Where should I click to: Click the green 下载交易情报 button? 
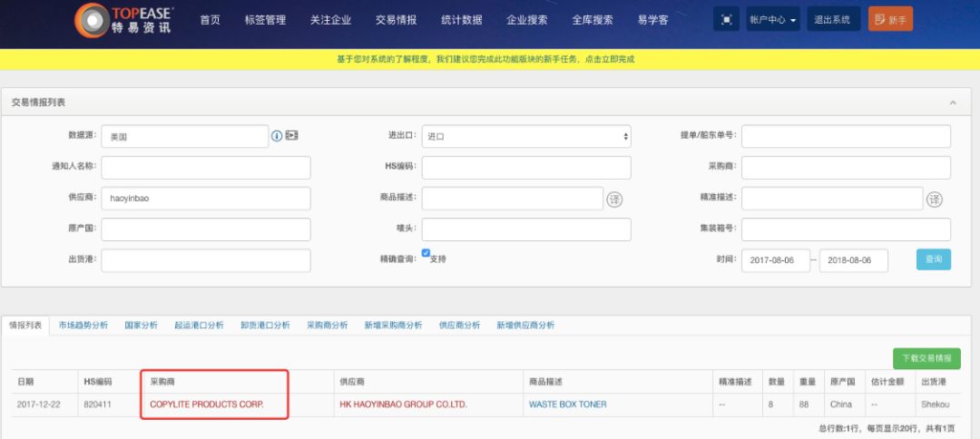(x=926, y=358)
